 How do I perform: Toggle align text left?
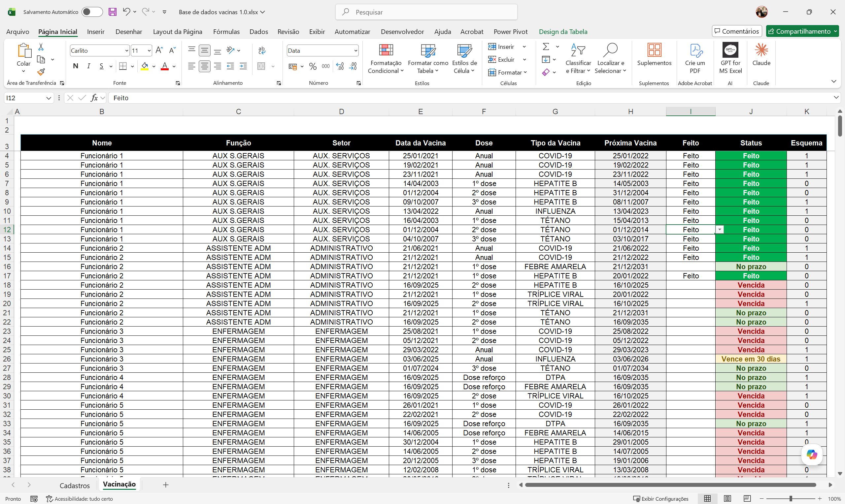click(192, 66)
